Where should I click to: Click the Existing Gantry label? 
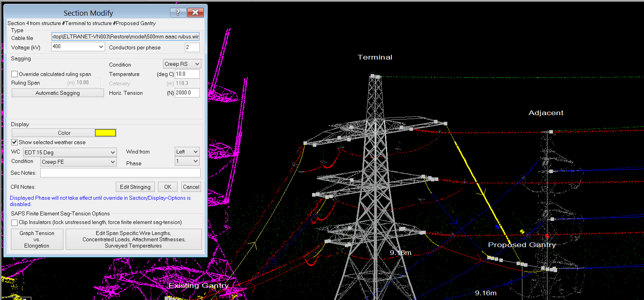[x=198, y=286]
